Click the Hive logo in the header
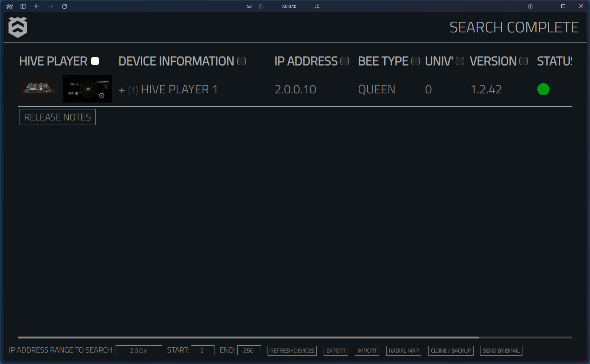The width and height of the screenshot is (590, 364). click(18, 27)
